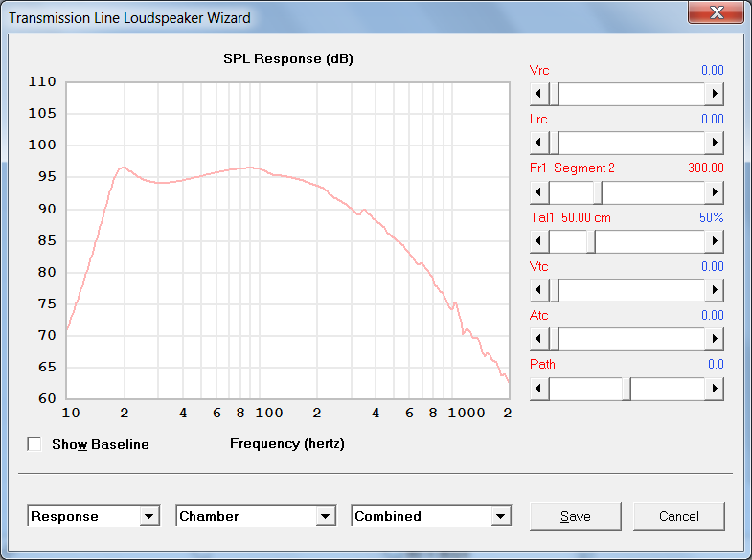Increase Path with its right arrow
Image resolution: width=752 pixels, height=560 pixels.
pyautogui.click(x=714, y=389)
